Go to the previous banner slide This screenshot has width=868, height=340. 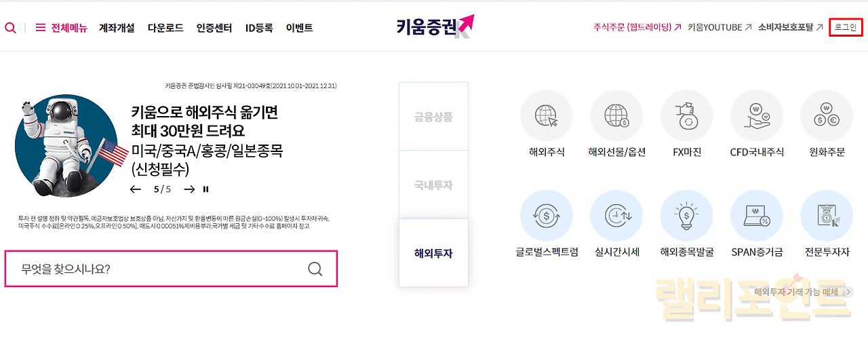(136, 189)
